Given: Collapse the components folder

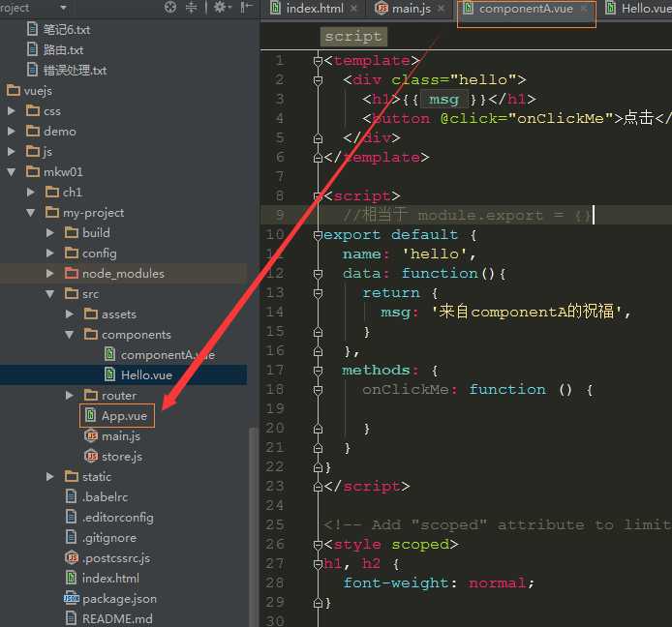Looking at the screenshot, I should point(70,335).
